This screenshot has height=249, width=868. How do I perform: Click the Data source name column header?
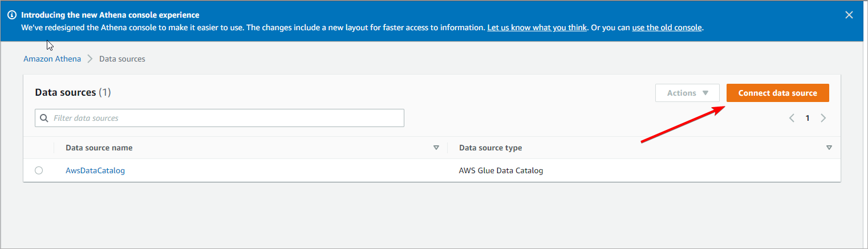[x=99, y=148]
